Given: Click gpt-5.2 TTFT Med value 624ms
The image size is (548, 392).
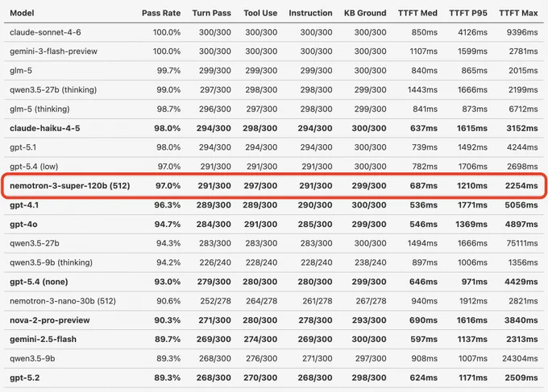Looking at the screenshot, I should coord(424,378).
